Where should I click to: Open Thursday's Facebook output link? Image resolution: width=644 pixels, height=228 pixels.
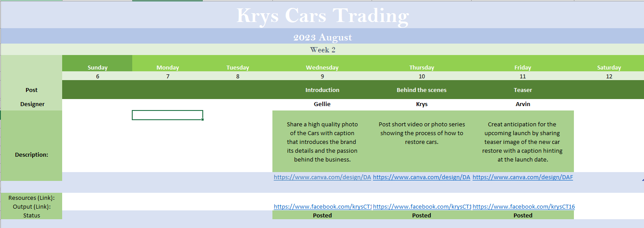point(422,206)
